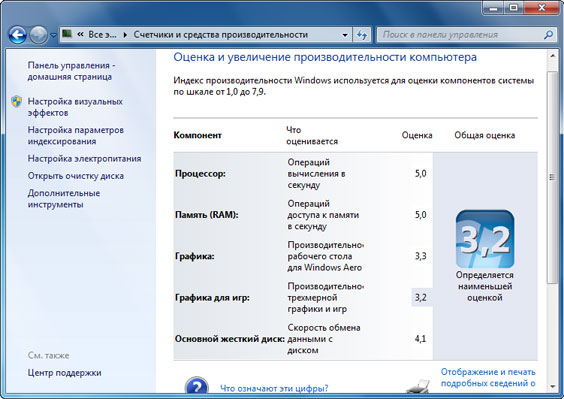Open 'Открыть очистку диска'
Image resolution: width=564 pixels, height=399 pixels.
(x=76, y=176)
